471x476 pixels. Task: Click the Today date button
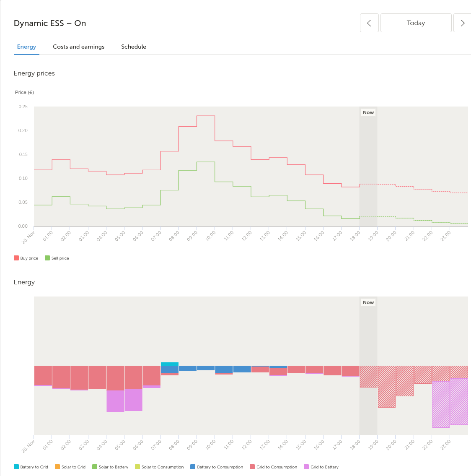pos(416,23)
